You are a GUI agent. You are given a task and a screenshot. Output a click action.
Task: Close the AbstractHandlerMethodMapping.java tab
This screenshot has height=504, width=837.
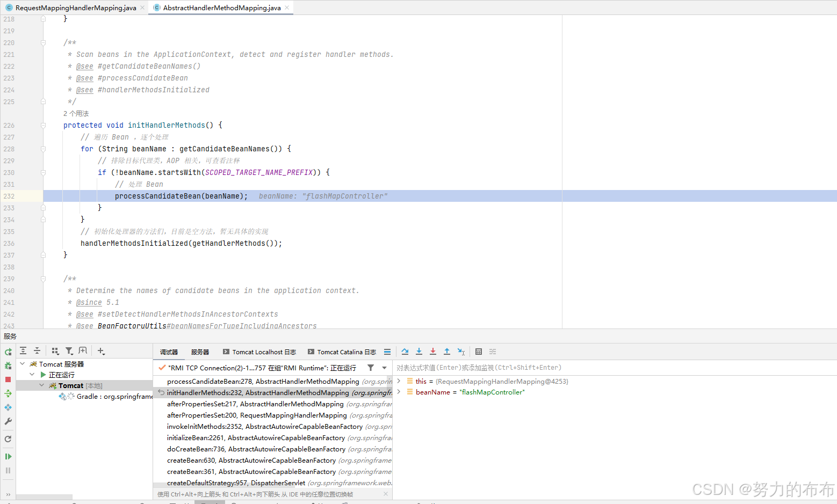point(287,8)
